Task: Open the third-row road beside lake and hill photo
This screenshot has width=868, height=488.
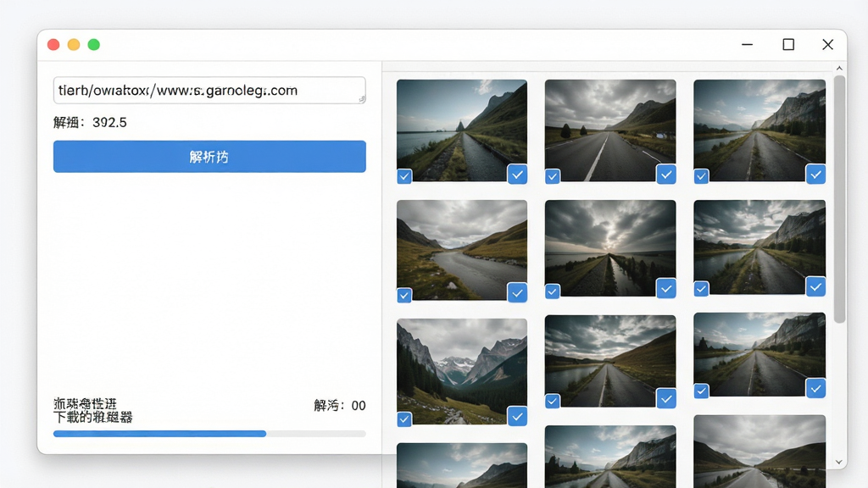Action: pos(610,361)
